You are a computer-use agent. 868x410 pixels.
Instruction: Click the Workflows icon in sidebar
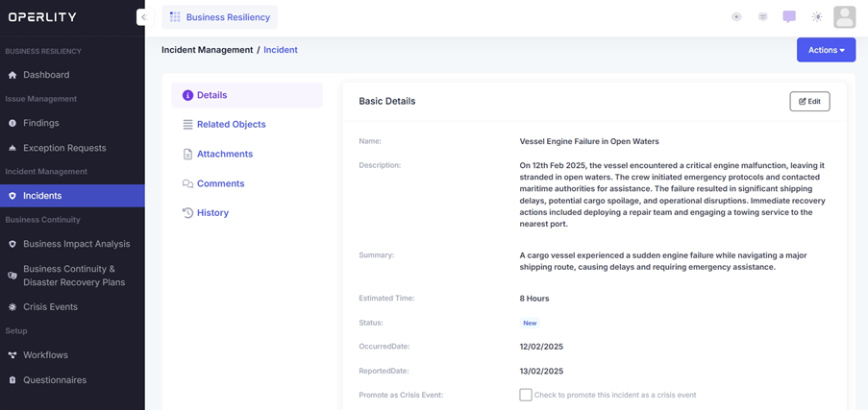[x=12, y=355]
